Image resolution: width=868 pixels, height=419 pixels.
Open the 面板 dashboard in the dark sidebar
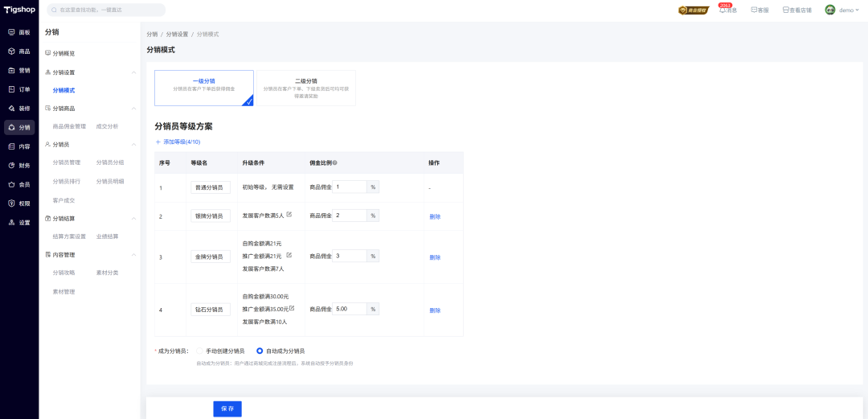19,32
